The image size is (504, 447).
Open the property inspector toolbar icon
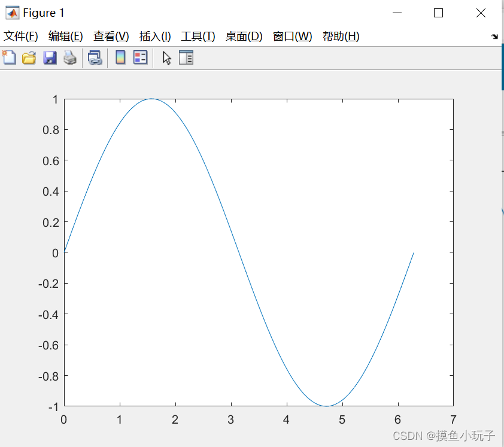pos(186,58)
